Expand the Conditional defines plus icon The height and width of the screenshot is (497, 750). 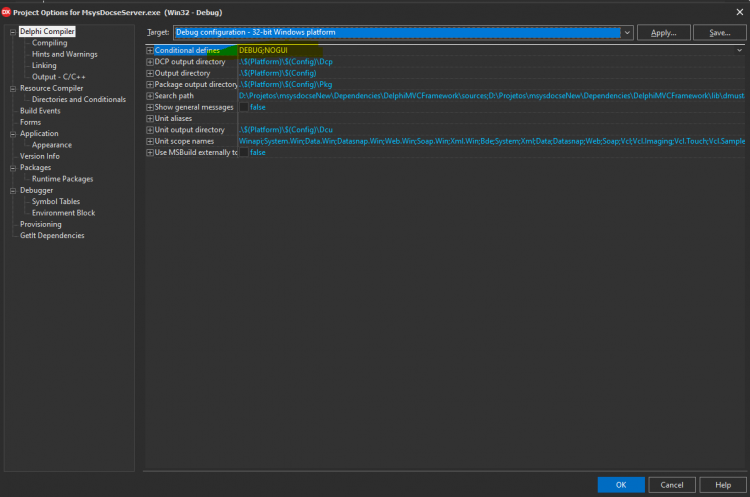click(150, 50)
